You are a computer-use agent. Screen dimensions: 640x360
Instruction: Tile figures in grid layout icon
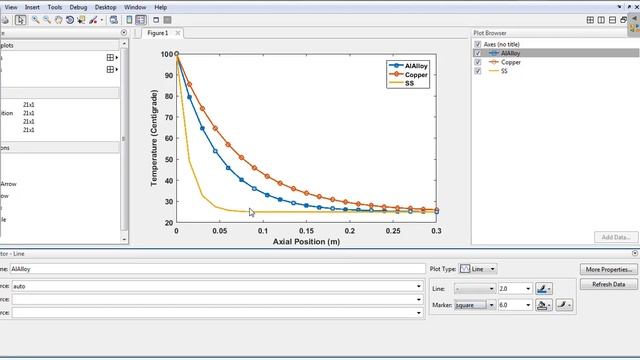[x=590, y=20]
